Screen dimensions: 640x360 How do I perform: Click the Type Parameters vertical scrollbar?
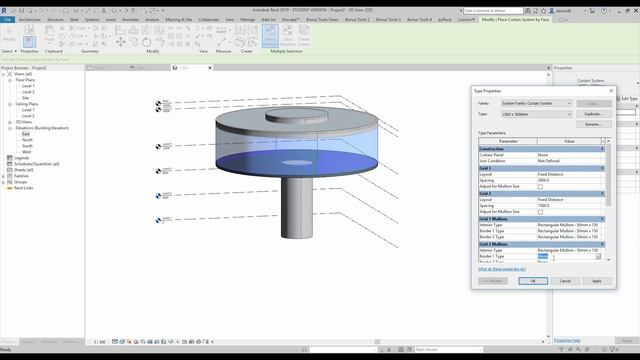click(x=609, y=176)
